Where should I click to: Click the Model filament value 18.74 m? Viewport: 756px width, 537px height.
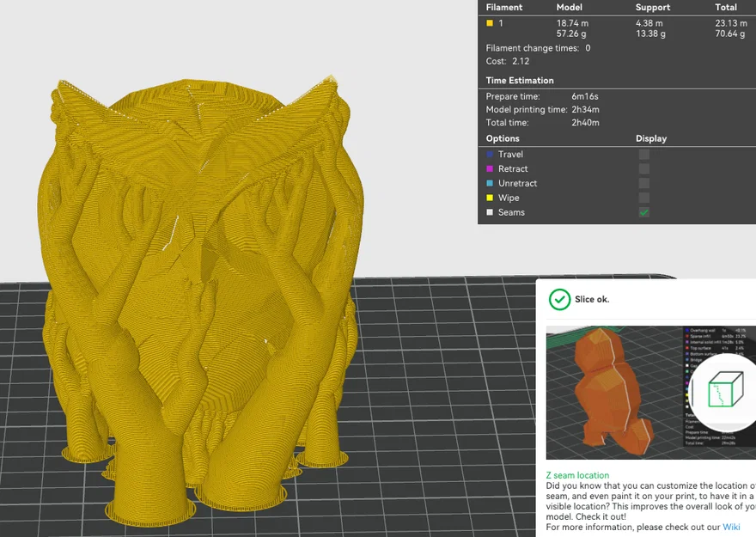[572, 23]
